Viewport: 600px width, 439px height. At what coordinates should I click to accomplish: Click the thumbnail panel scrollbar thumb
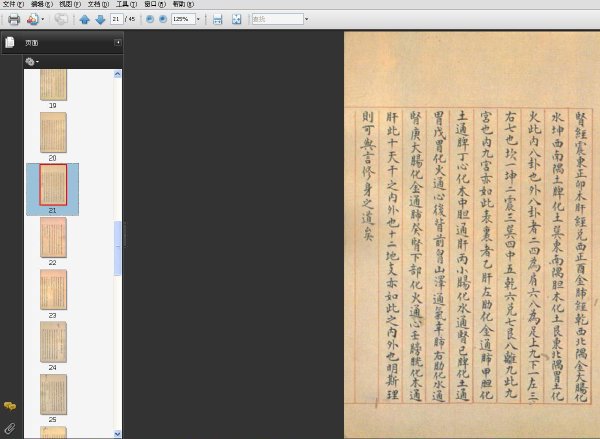click(117, 248)
